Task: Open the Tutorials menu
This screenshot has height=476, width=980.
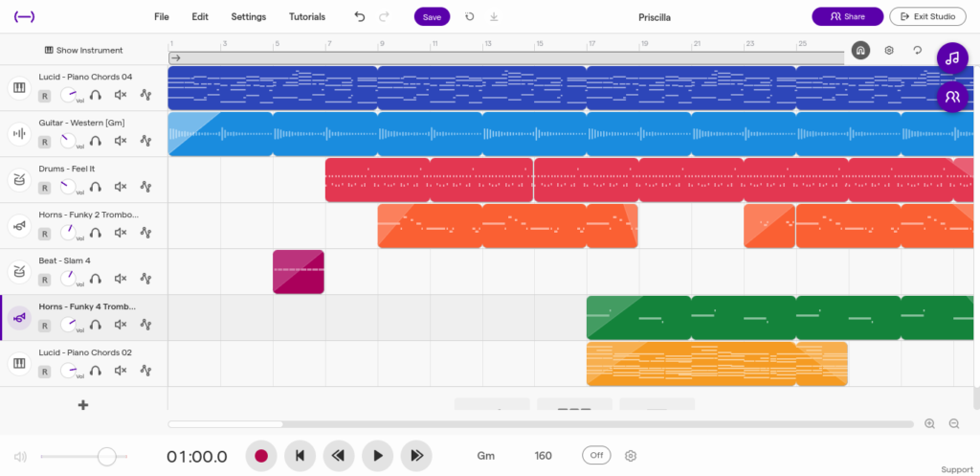Action: pyautogui.click(x=307, y=16)
